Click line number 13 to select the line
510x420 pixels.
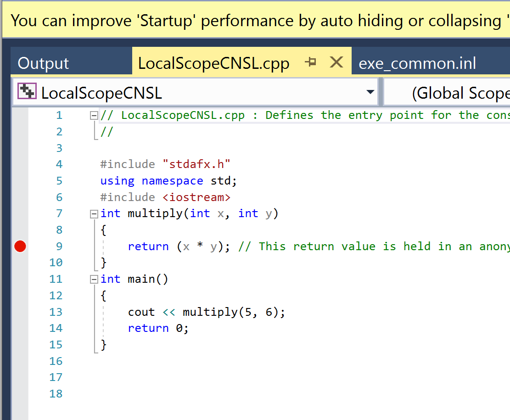click(x=56, y=312)
